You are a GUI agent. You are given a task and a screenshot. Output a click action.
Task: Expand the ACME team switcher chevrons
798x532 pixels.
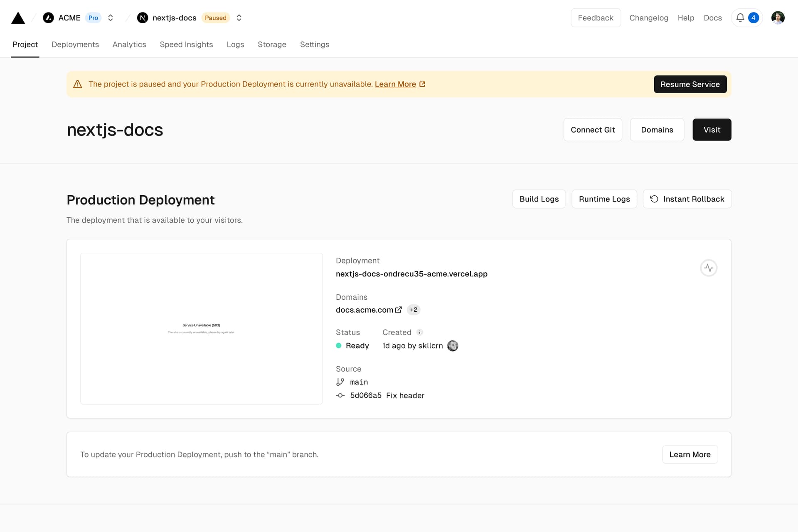click(111, 18)
